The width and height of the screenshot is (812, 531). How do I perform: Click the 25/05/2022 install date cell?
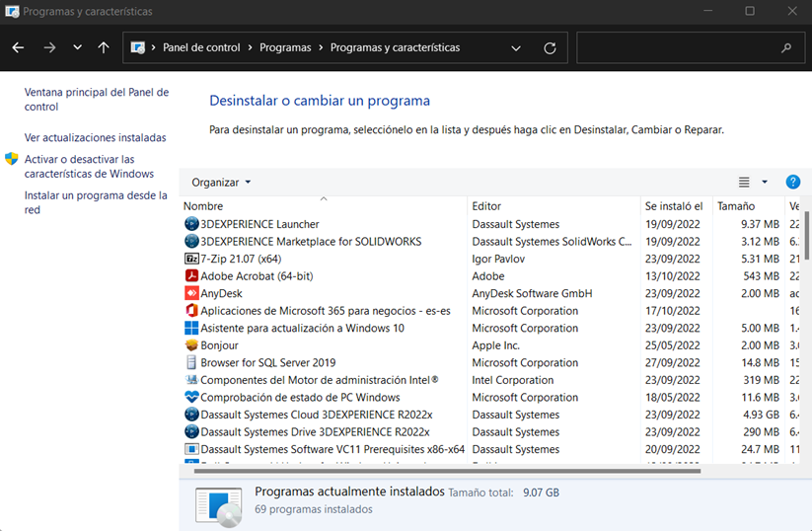pyautogui.click(x=672, y=345)
